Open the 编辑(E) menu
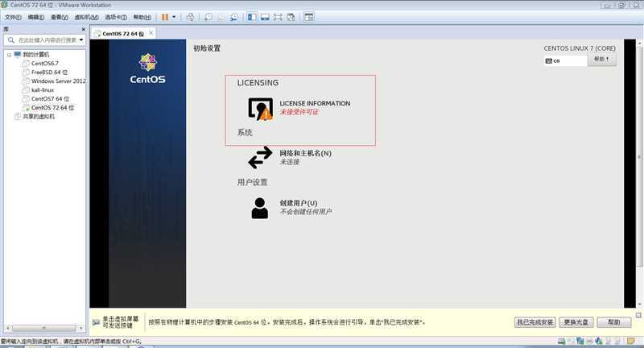 tap(36, 17)
